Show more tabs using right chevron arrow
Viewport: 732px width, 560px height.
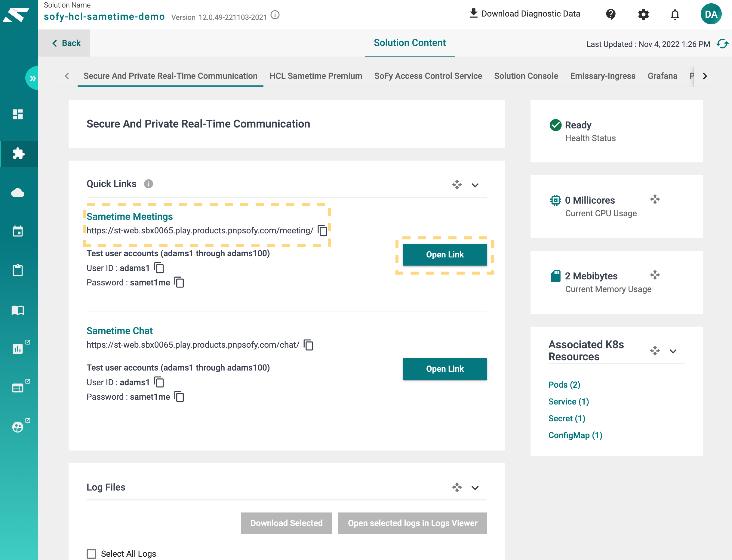click(x=704, y=76)
